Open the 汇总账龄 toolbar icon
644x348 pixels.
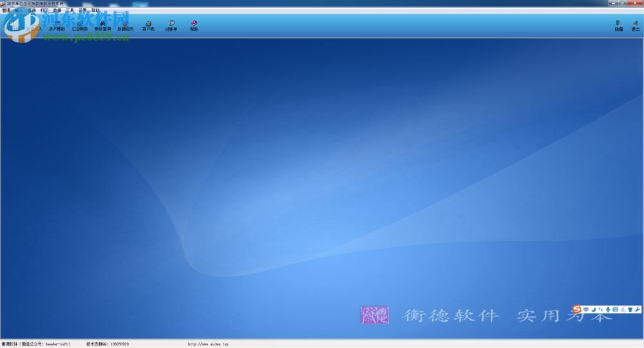80,26
